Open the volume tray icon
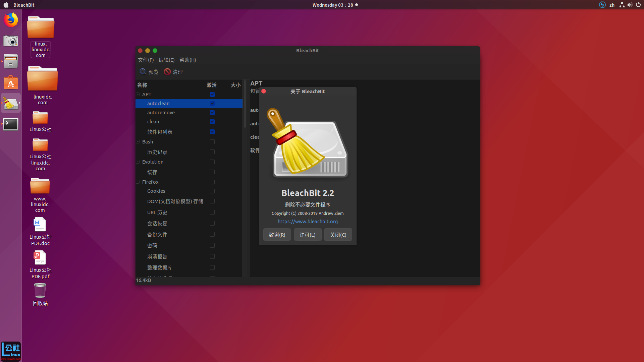The height and width of the screenshot is (362, 644). [630, 5]
